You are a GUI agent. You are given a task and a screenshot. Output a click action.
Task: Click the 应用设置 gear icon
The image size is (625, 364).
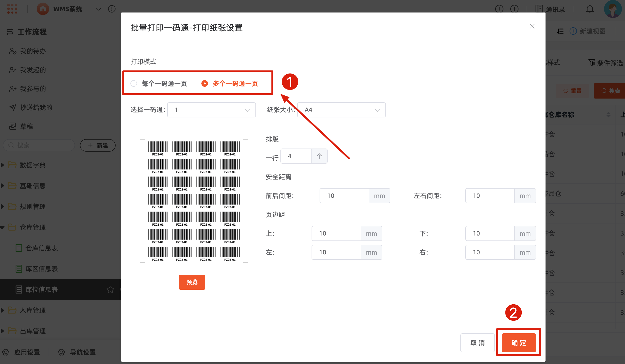pyautogui.click(x=6, y=352)
